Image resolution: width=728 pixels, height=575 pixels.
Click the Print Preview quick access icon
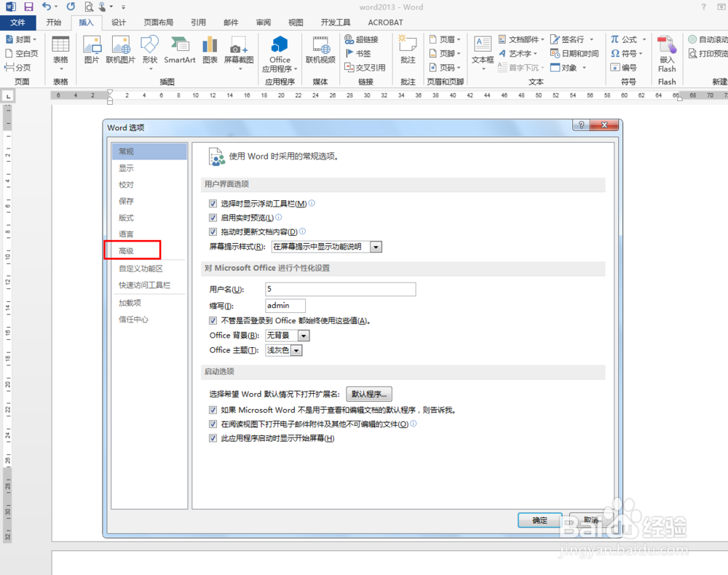pyautogui.click(x=89, y=7)
